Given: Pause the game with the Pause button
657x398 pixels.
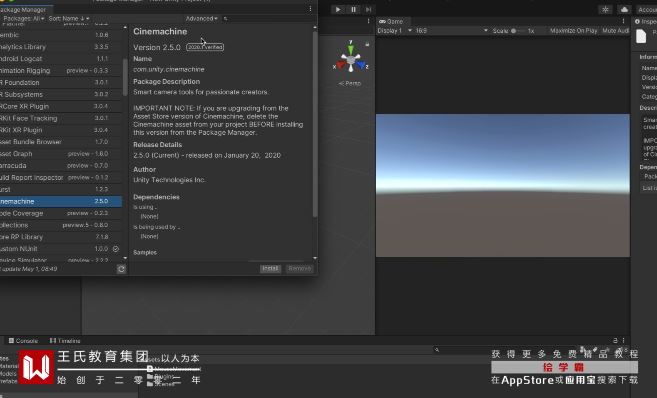Looking at the screenshot, I should (353, 9).
